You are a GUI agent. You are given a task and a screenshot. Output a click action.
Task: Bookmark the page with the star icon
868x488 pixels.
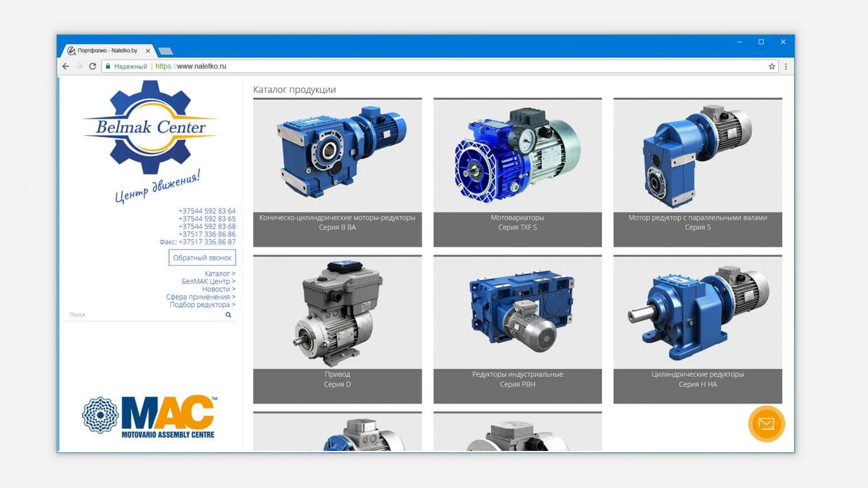772,67
